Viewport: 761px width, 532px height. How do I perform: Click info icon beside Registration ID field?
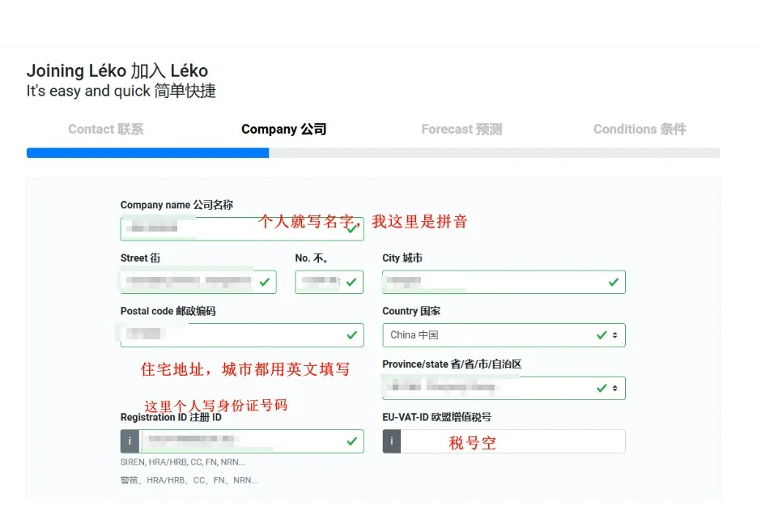[x=130, y=441]
